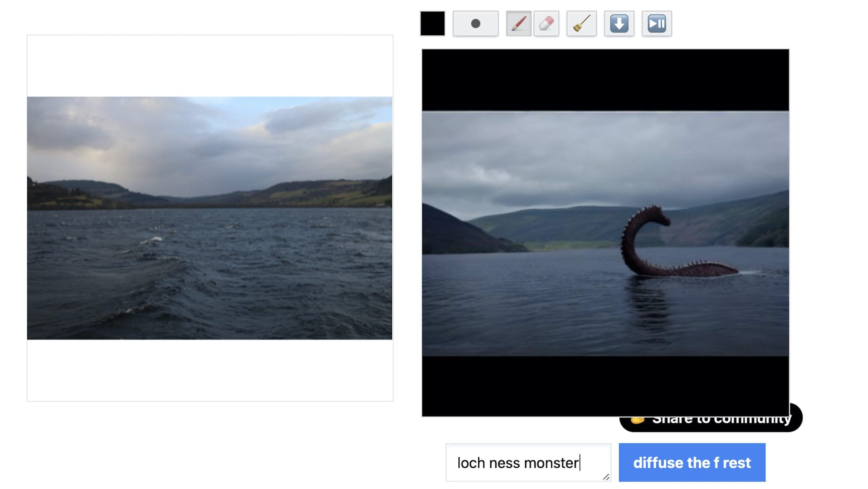Click white space above the left lake photo
Image resolution: width=868 pixels, height=489 pixels.
point(210,65)
